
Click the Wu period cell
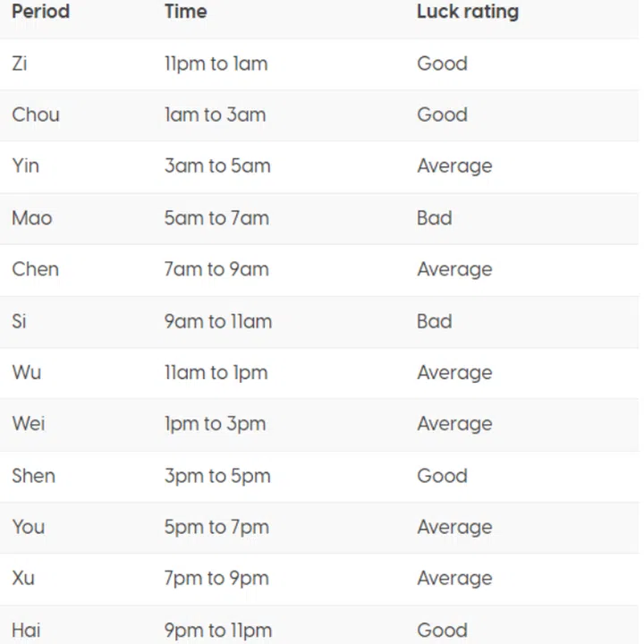pyautogui.click(x=26, y=373)
